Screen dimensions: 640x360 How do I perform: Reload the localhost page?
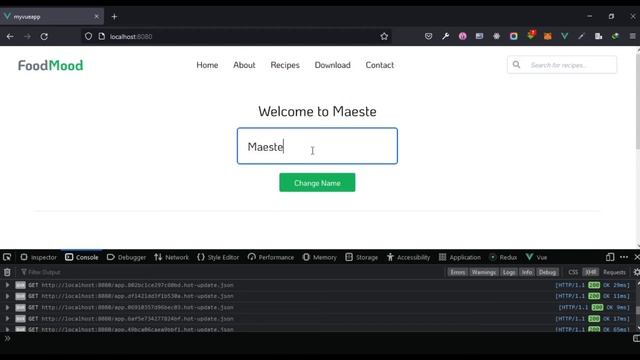click(44, 36)
